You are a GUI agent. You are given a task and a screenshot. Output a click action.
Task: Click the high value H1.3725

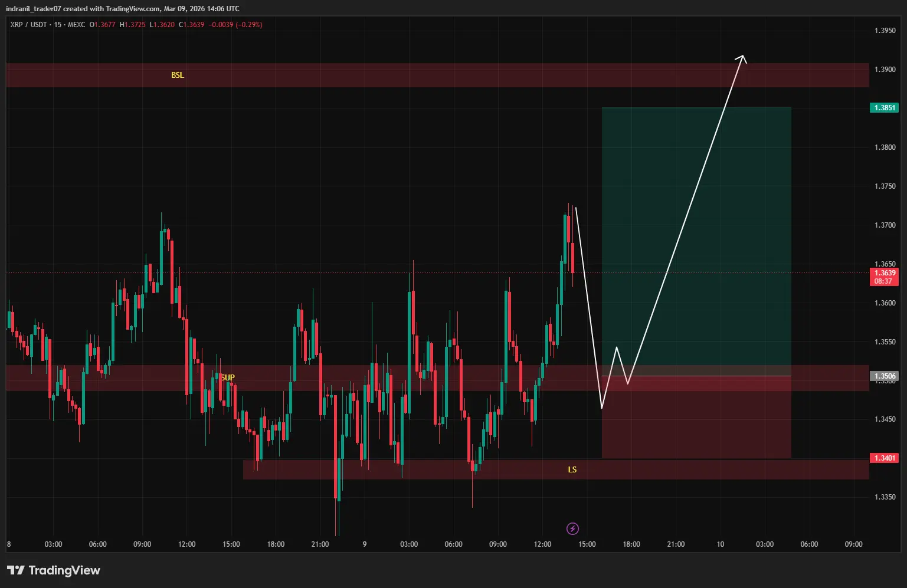(132, 25)
